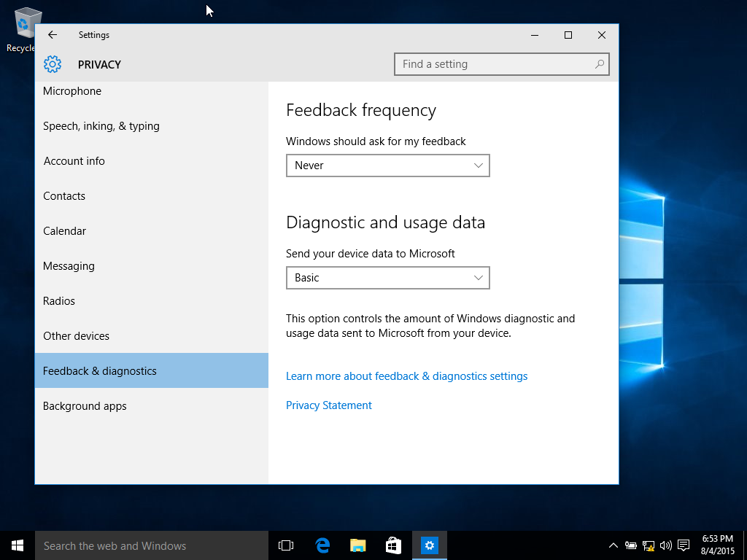Show hidden tray icons chevron
The image size is (747, 560).
[613, 545]
